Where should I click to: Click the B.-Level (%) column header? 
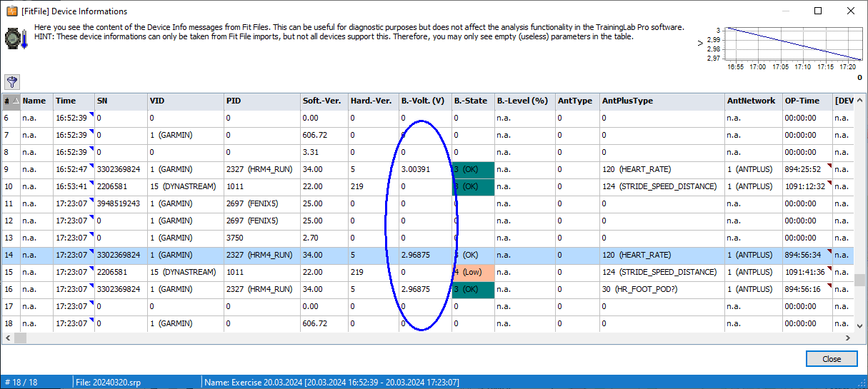pos(525,101)
